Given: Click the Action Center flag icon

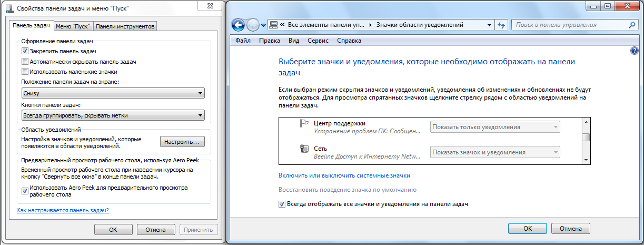Looking at the screenshot, I should pos(304,124).
